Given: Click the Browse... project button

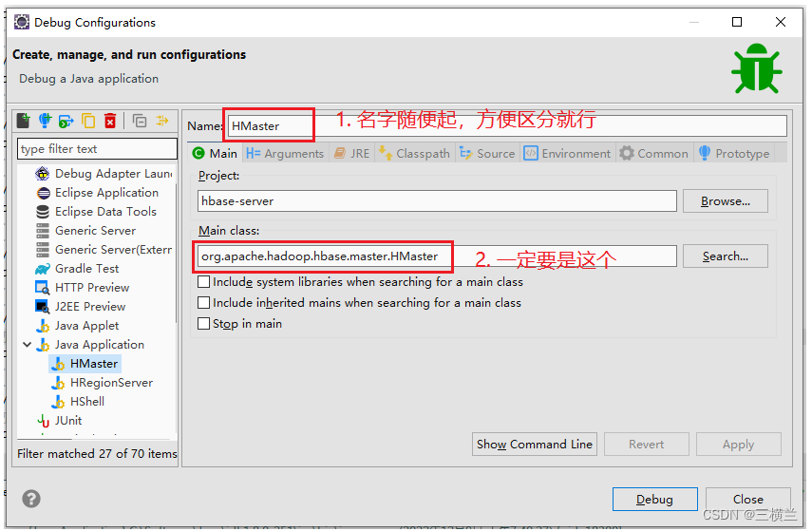Looking at the screenshot, I should [725, 201].
